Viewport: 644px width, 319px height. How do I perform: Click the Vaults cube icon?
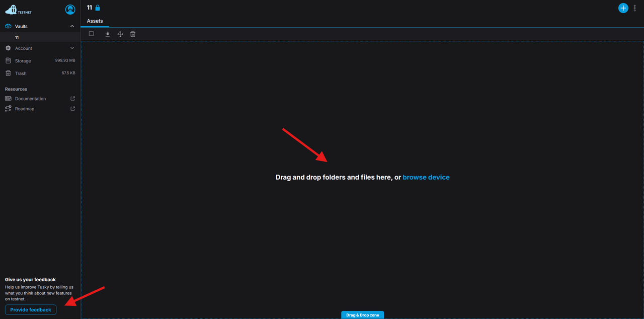pos(8,26)
